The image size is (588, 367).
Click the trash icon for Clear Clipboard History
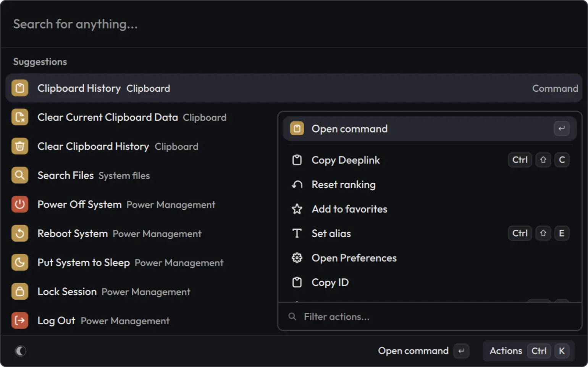point(20,146)
